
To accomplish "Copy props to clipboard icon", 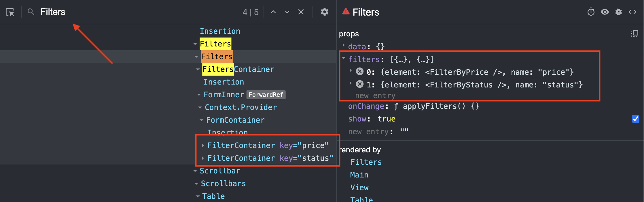I will coord(634,34).
